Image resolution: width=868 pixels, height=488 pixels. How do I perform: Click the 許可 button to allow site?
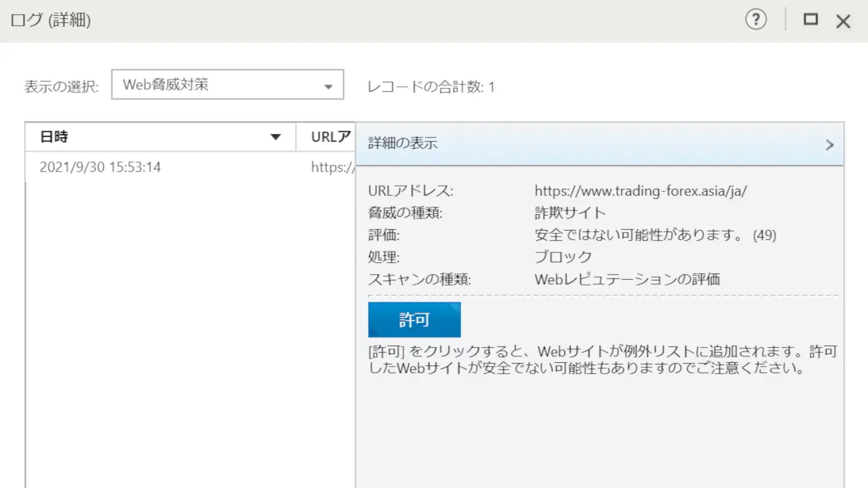[x=414, y=320]
